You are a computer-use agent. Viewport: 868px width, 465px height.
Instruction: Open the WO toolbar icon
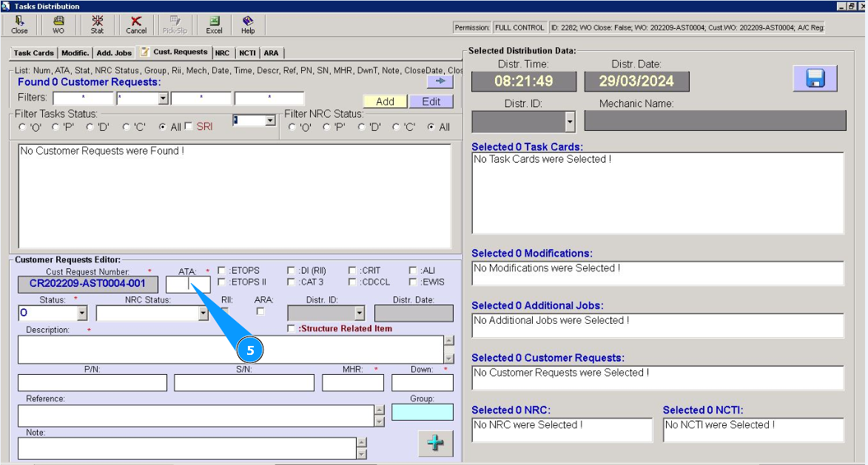pos(58,25)
